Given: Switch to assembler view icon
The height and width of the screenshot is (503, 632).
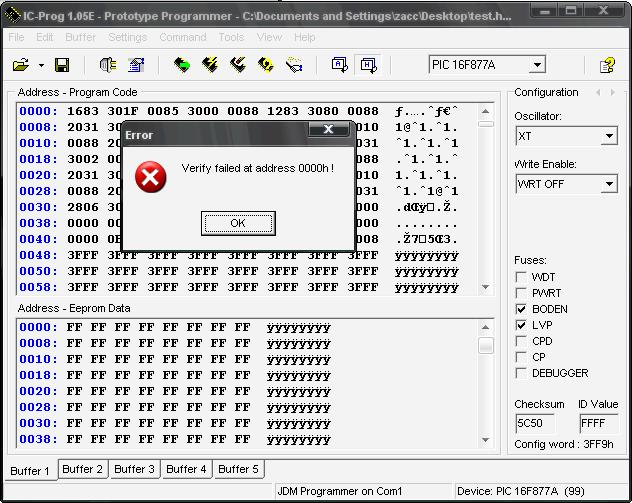Looking at the screenshot, I should (340, 65).
